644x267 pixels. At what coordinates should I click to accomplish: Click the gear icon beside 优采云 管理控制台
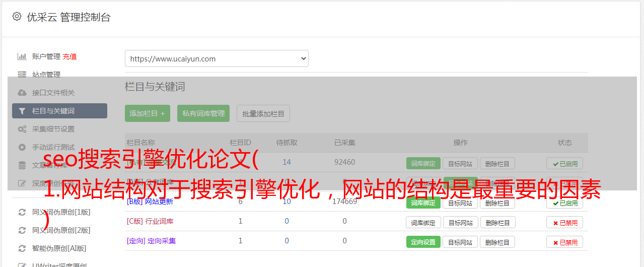17,17
